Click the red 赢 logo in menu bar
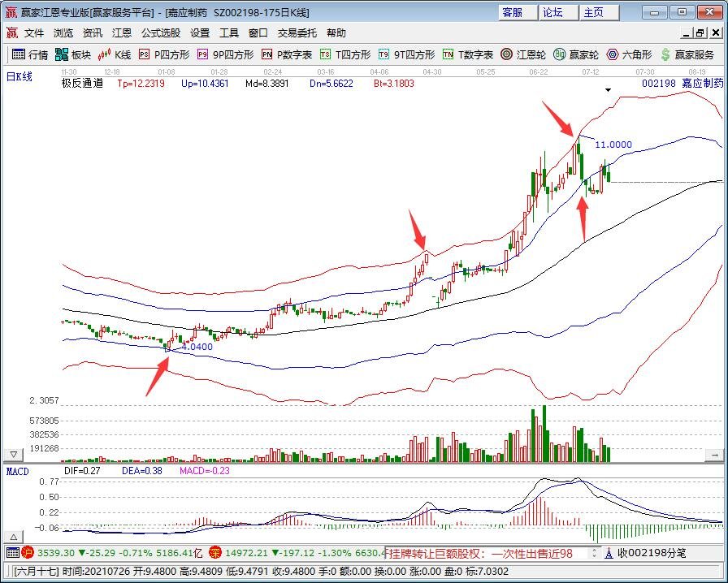The width and height of the screenshot is (728, 583). pyautogui.click(x=12, y=33)
